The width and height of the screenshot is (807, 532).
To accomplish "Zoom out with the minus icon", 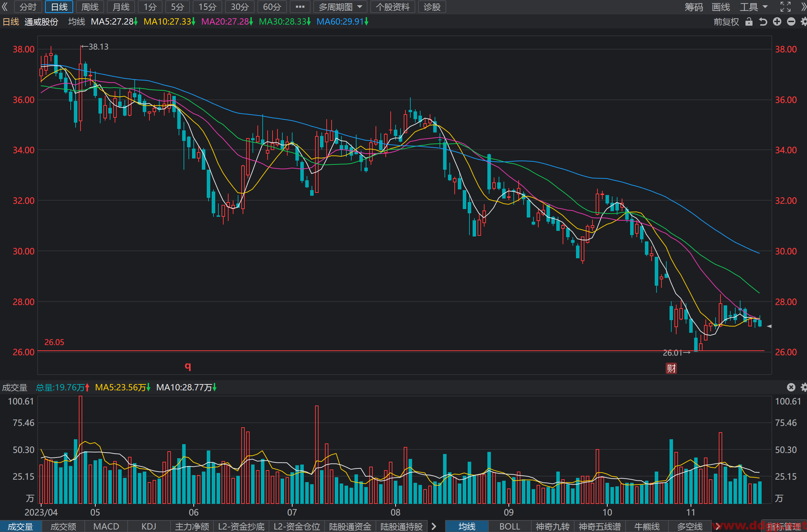I will pos(791,22).
